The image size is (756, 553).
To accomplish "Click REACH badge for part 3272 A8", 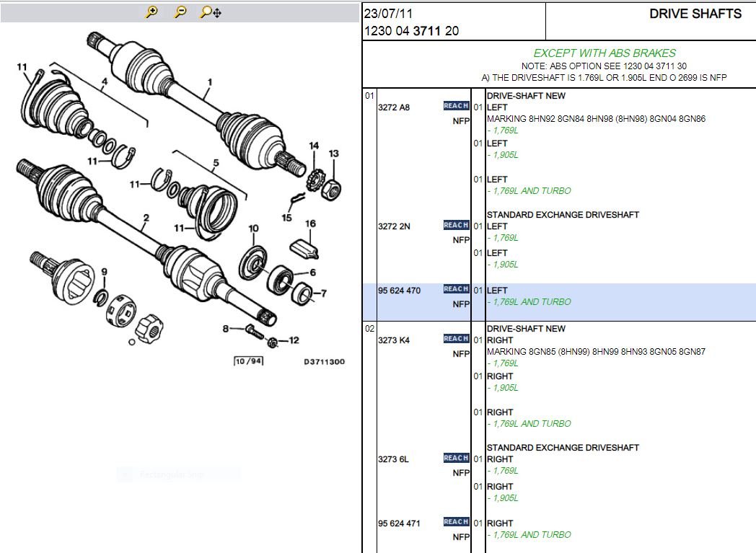I will (x=456, y=106).
